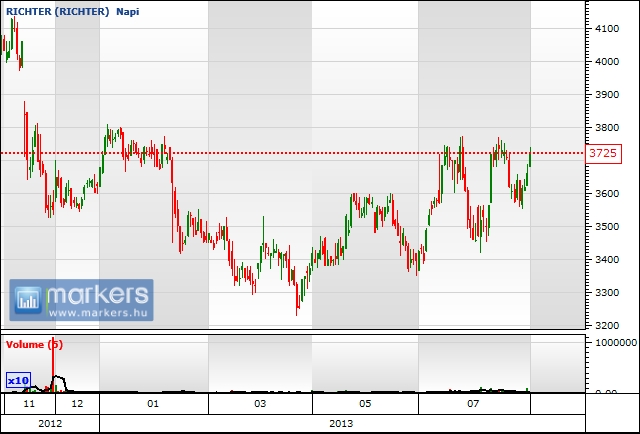This screenshot has width=640, height=434.
Task: Click the 4000 price axis value
Action: click(x=607, y=62)
